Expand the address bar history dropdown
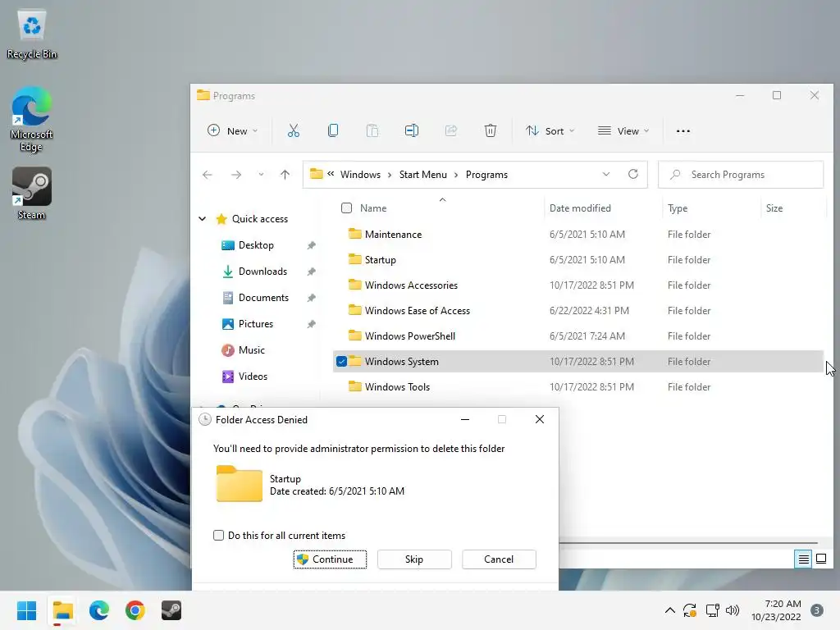Screen dimensions: 840x630 click(606, 174)
